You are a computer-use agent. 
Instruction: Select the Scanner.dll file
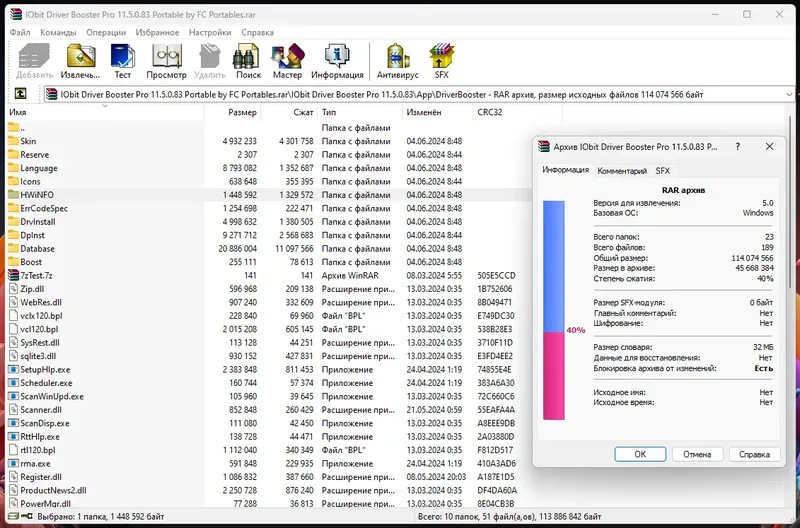(41, 410)
